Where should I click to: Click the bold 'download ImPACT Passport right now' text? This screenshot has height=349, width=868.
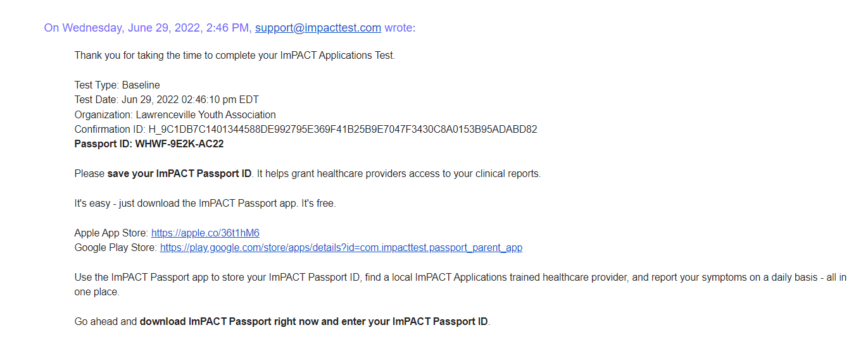coord(229,322)
